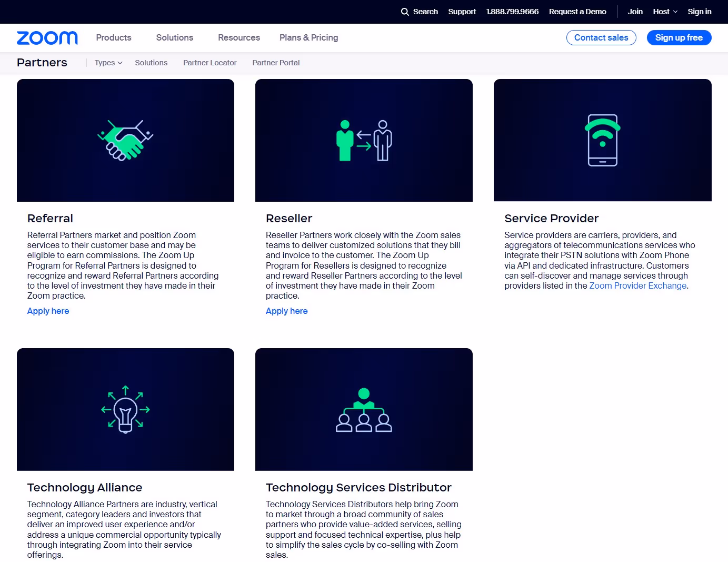Click Request a Demo
The width and height of the screenshot is (728, 562).
point(577,12)
